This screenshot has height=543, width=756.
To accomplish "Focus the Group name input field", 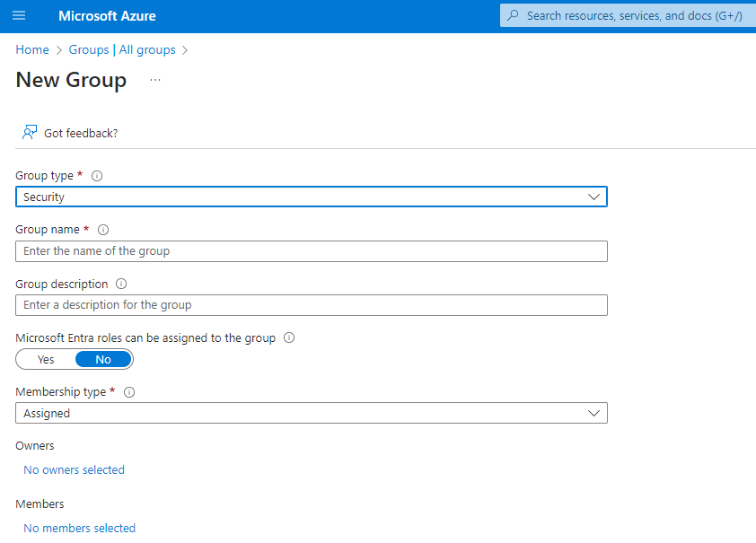I will (x=312, y=251).
